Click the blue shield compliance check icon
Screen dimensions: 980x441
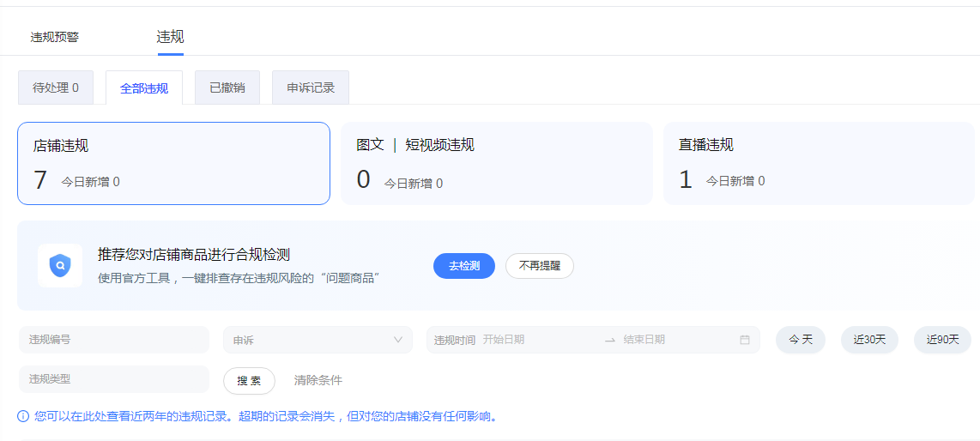tap(60, 265)
